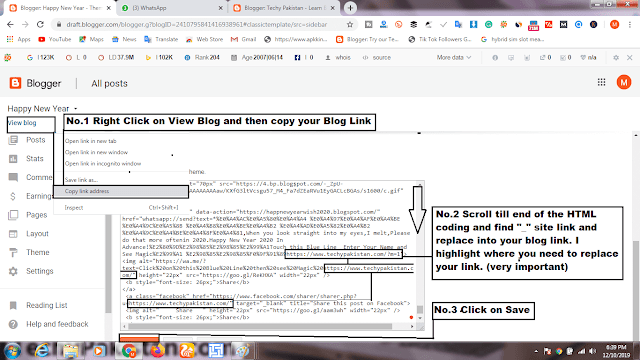640x360 pixels.
Task: Expand the More data dropdown in SEO bar
Action: (x=453, y=58)
